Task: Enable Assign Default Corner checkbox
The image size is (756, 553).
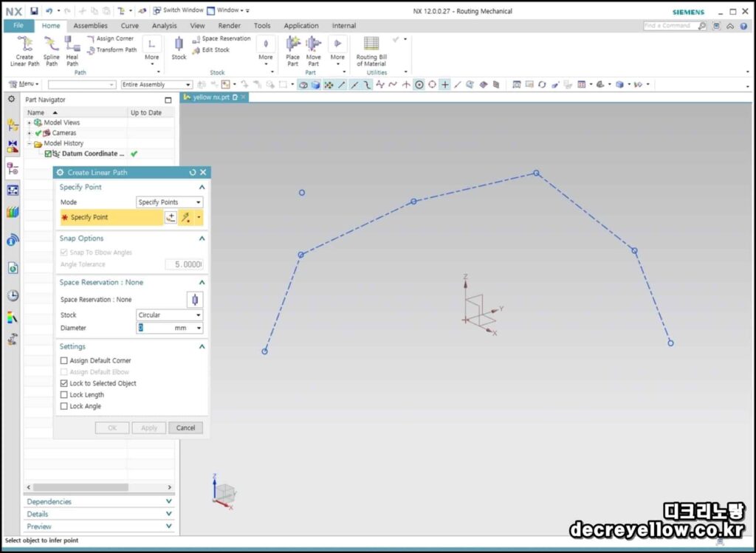Action: 63,360
